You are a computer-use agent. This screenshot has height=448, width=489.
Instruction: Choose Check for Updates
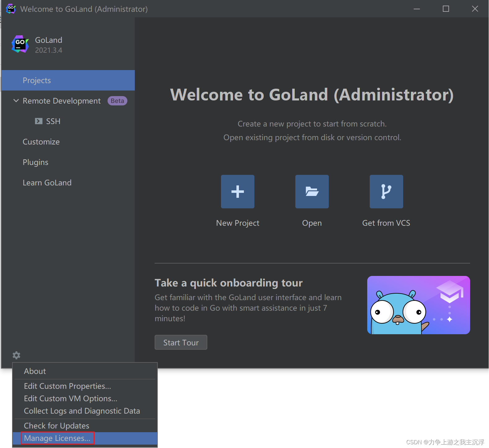85,426
